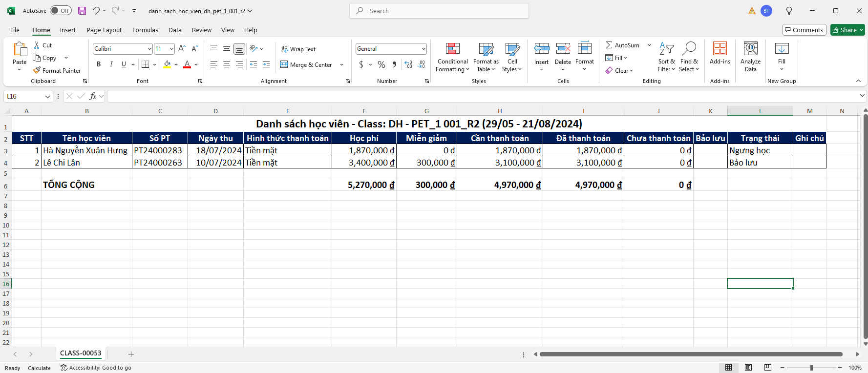Open the File menu
868x373 pixels.
coord(15,30)
